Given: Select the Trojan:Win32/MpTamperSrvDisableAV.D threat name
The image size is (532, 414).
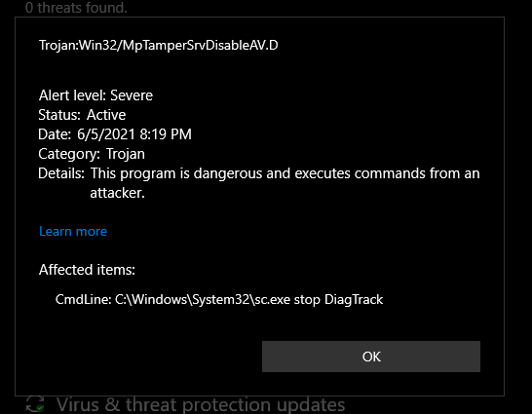Looking at the screenshot, I should (159, 45).
